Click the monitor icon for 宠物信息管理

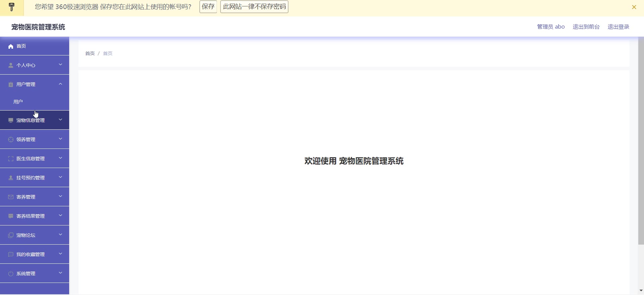pyautogui.click(x=11, y=121)
